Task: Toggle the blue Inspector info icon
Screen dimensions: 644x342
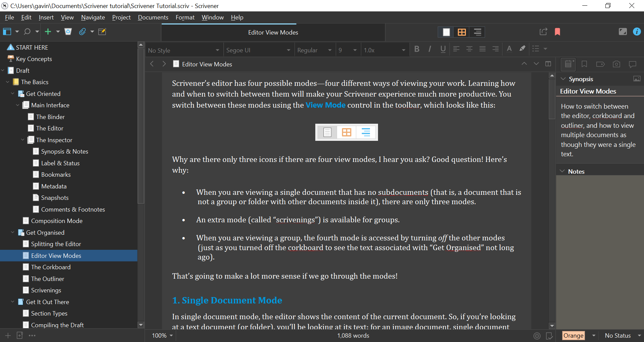Action: [x=637, y=32]
